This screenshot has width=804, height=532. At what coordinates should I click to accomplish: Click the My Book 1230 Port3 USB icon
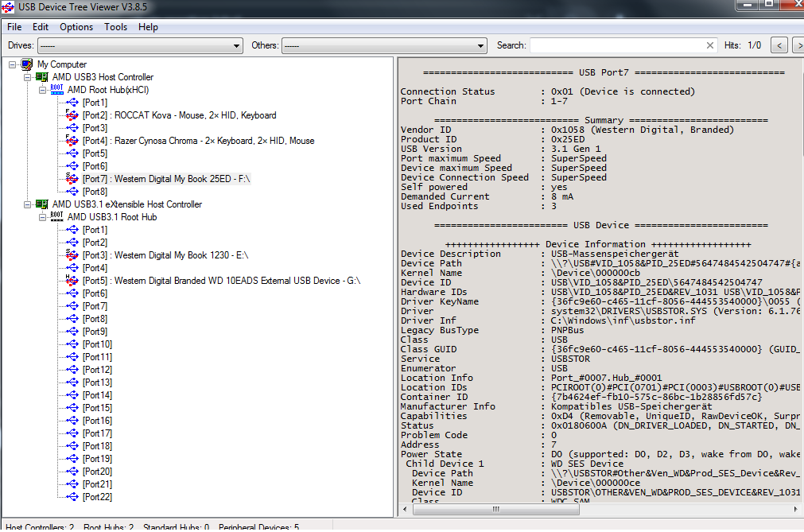72,255
